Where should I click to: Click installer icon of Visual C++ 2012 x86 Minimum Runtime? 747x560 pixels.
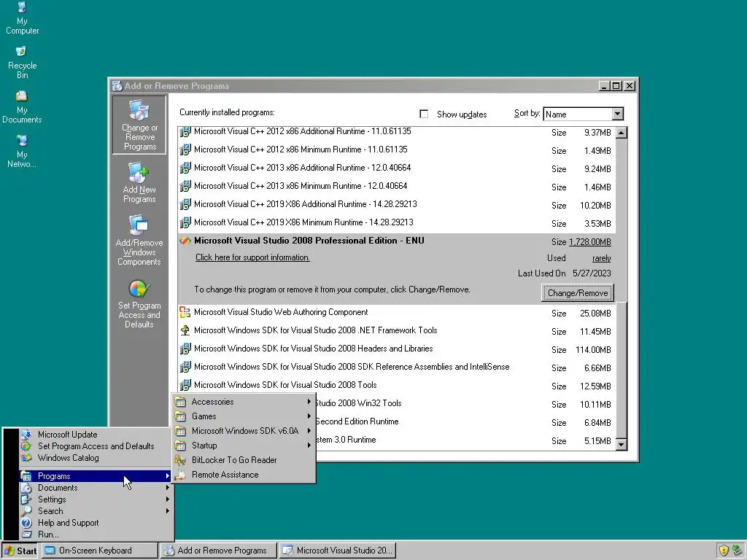pos(185,150)
